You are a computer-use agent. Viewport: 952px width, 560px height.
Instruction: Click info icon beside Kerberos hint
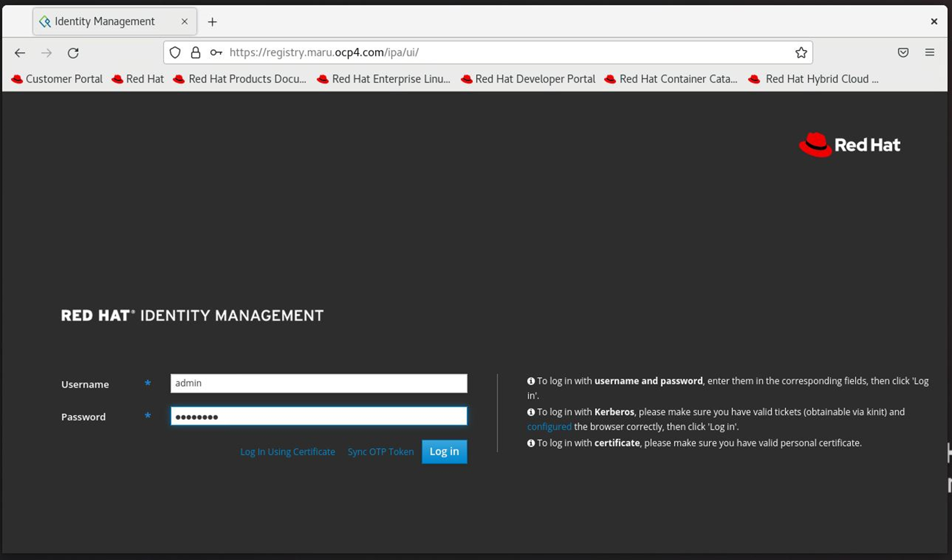coord(531,412)
